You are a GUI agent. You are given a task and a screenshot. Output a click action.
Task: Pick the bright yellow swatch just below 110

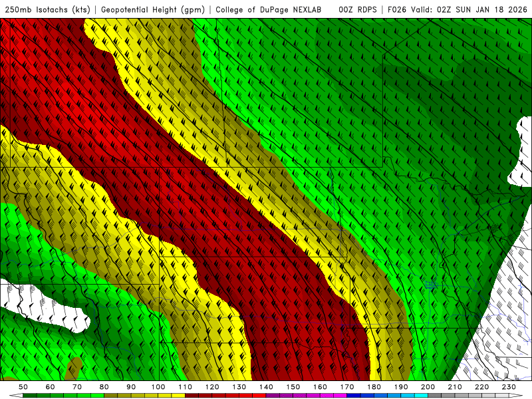pos(178,396)
